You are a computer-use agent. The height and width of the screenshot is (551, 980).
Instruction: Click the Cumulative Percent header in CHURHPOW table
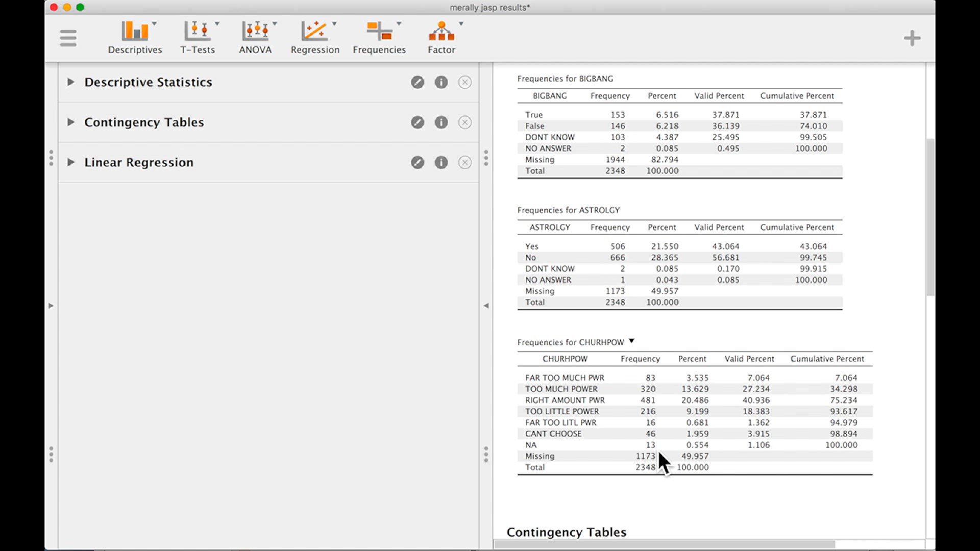click(827, 359)
